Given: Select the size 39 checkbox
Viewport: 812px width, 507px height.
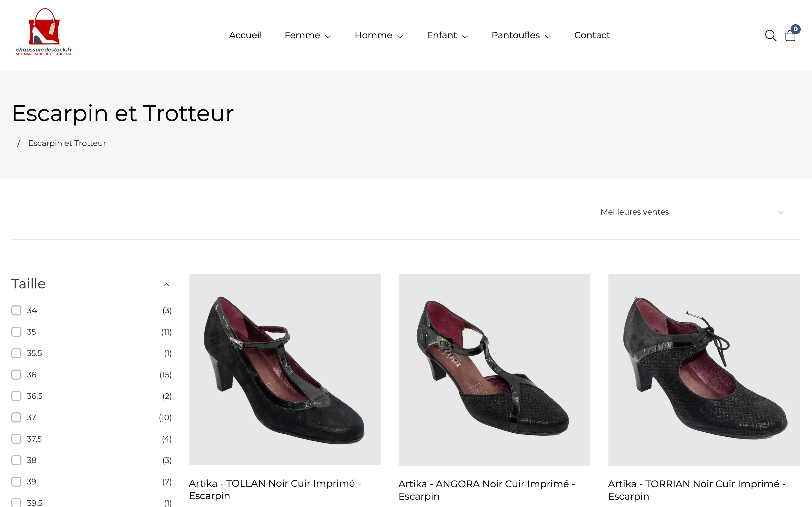Looking at the screenshot, I should 16,482.
